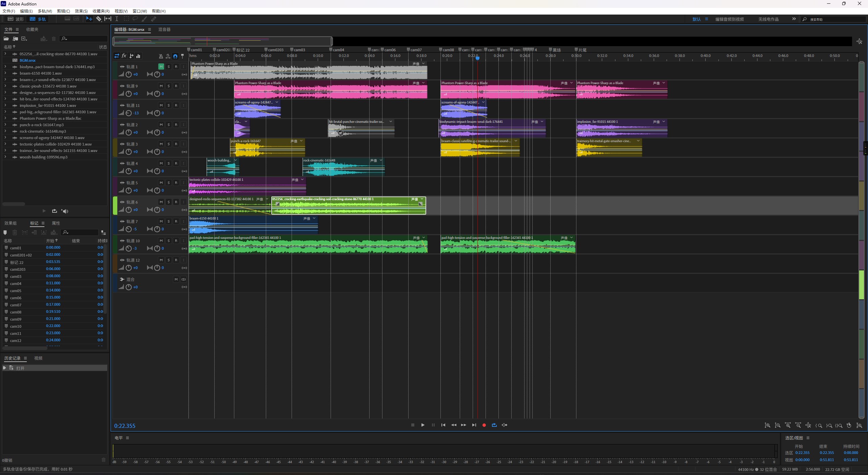
Task: Switch to 波形 waveform view
Action: 16,19
